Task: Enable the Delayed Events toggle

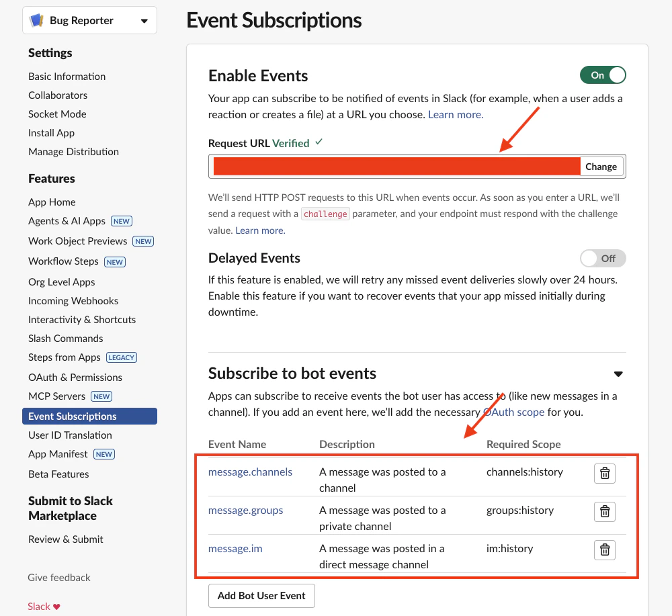Action: [x=603, y=258]
